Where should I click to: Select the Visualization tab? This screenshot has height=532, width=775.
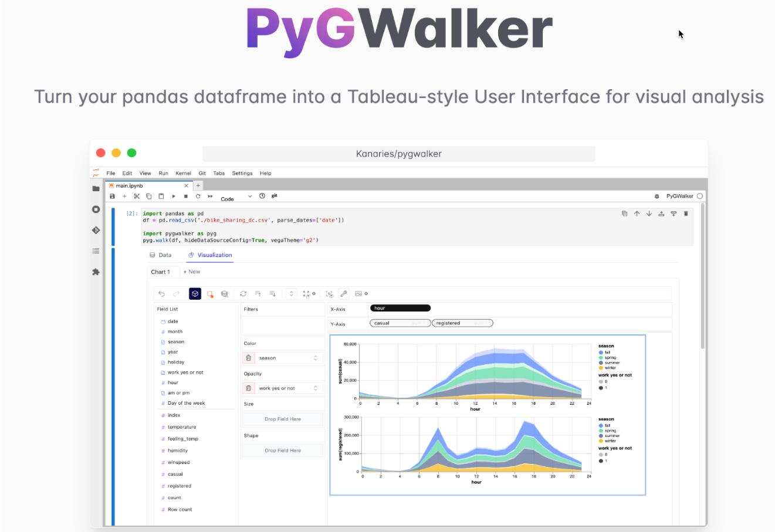click(x=210, y=255)
